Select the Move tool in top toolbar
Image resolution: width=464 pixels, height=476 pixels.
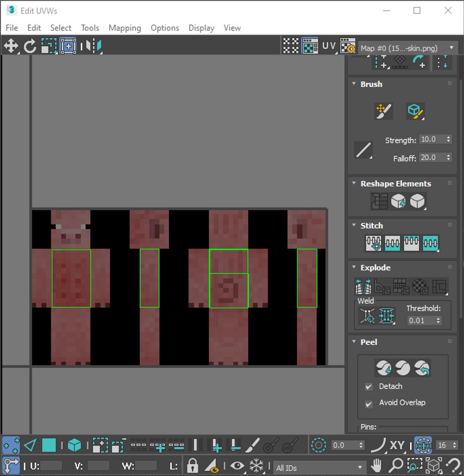tap(11, 46)
